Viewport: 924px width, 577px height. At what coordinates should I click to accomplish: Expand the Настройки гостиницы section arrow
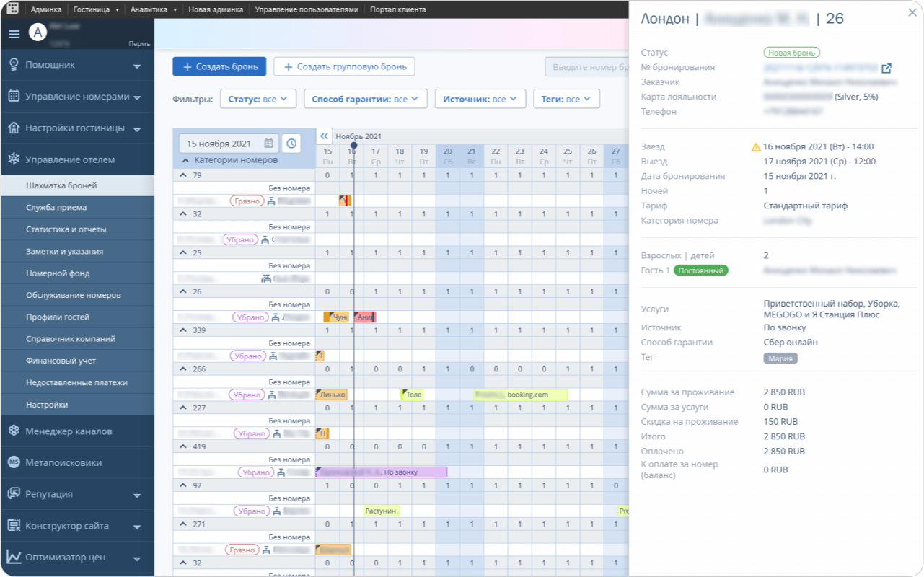[x=137, y=129]
